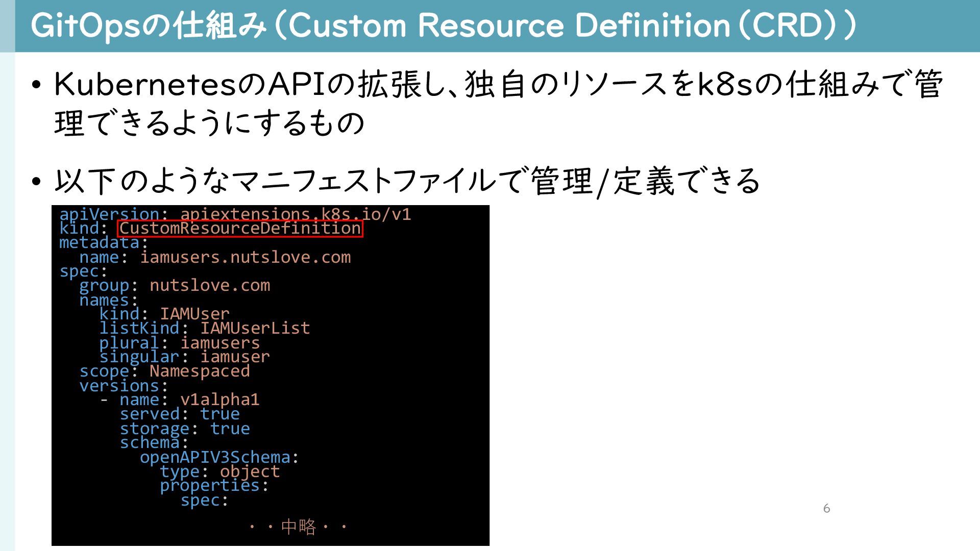Click the IAMUser kind value
980x551 pixels.
194,314
